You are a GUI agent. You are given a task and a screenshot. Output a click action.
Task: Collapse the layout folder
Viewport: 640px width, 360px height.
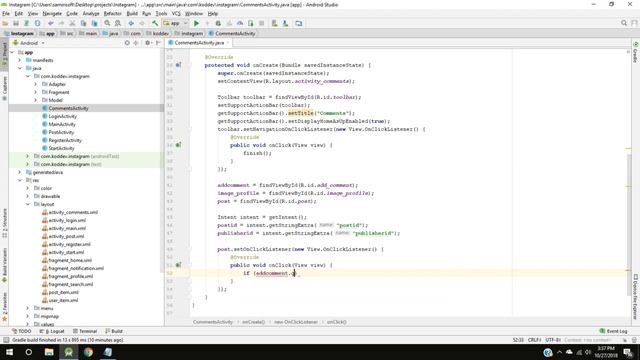28,204
